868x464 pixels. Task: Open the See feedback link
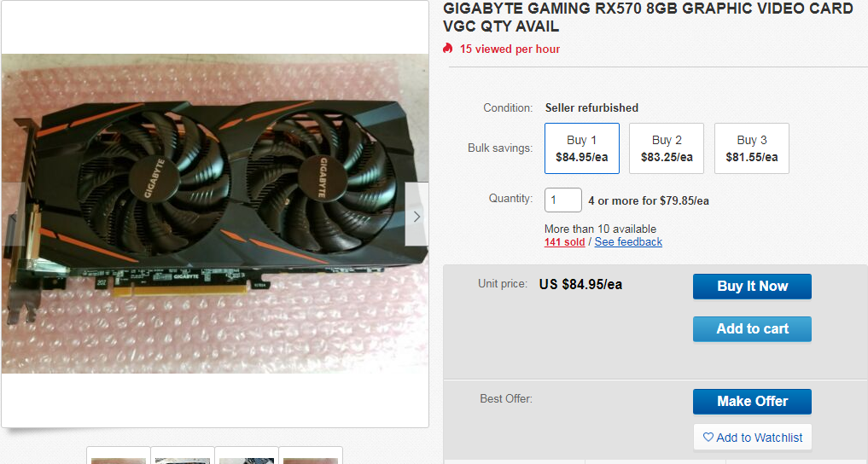[x=628, y=241]
